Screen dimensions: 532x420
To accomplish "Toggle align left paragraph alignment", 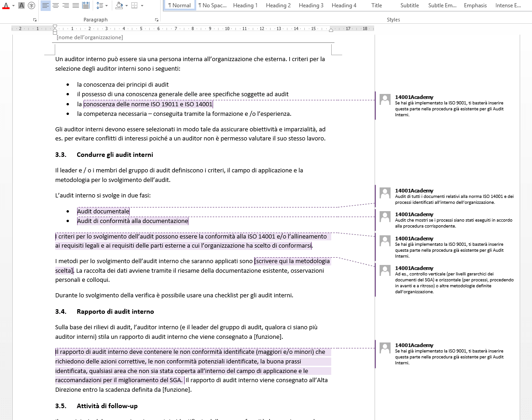I will (x=46, y=5).
